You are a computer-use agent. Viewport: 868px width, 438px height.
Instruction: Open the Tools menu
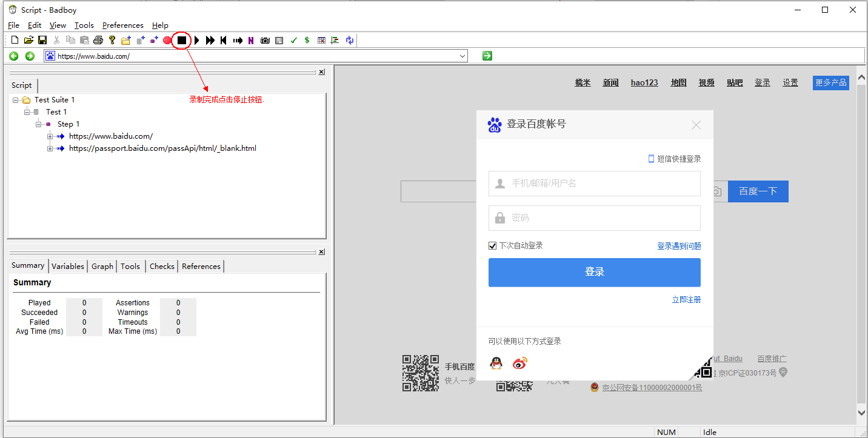84,25
